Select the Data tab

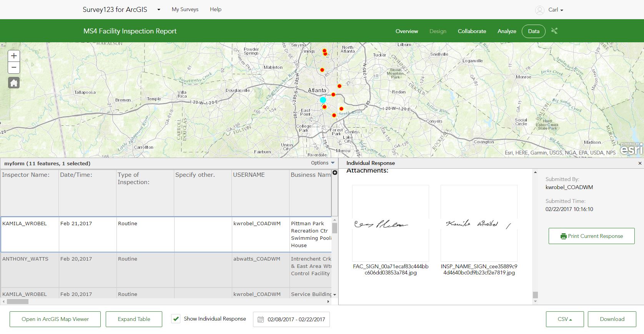tap(534, 31)
